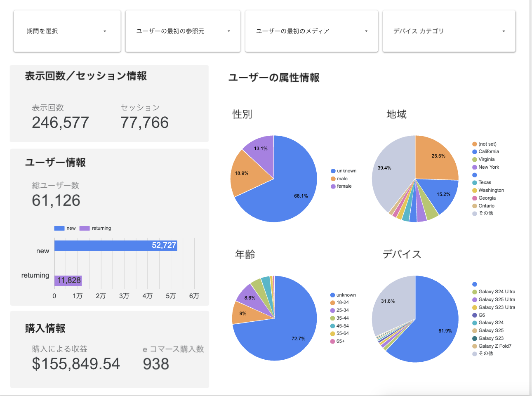Click the 35-44 legend entry

point(339,318)
